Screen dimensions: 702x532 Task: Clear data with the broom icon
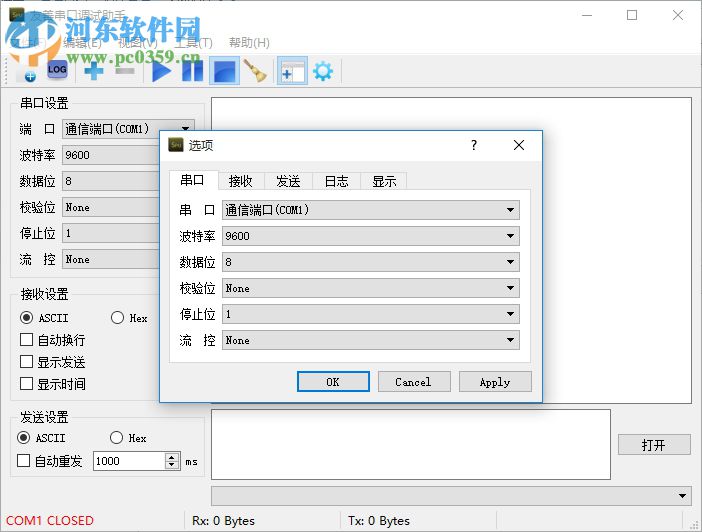coord(255,71)
